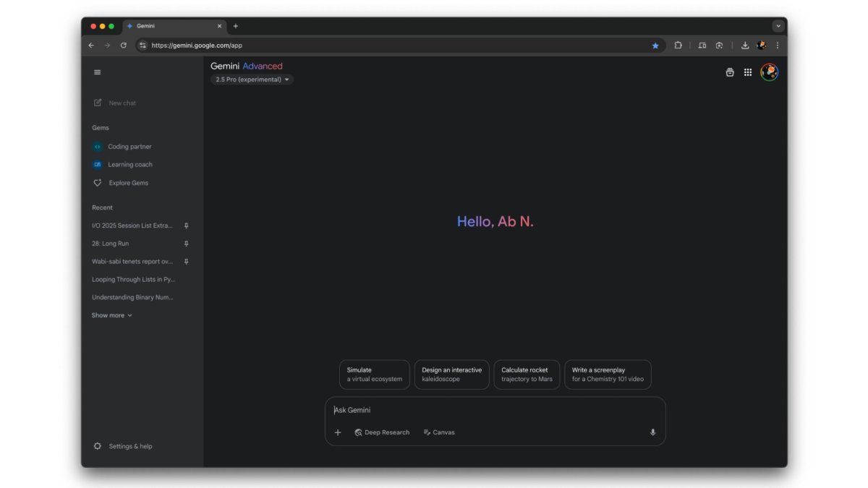Open Google account avatar on Gemini page
Image resolution: width=868 pixels, height=488 pixels.
point(770,72)
